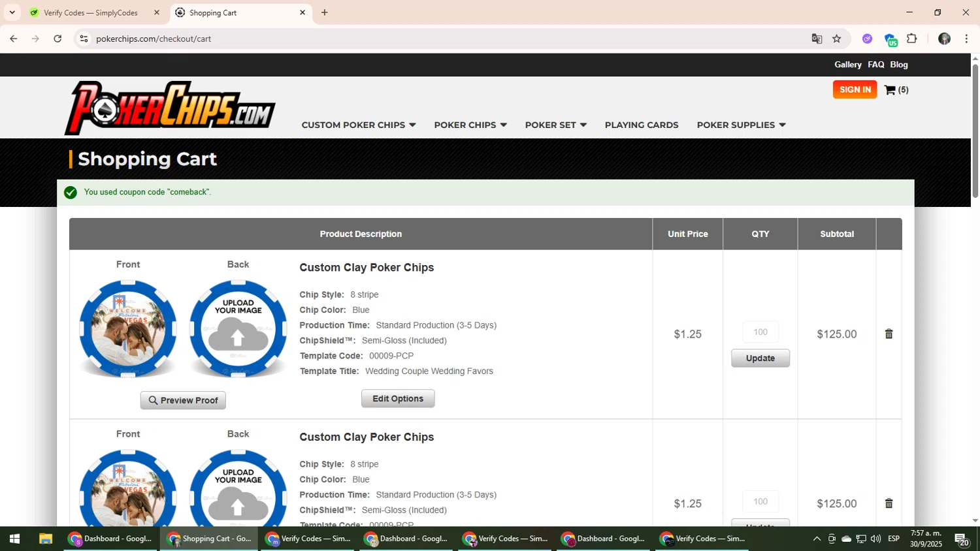Open the tab search dropdown arrow

(x=12, y=12)
